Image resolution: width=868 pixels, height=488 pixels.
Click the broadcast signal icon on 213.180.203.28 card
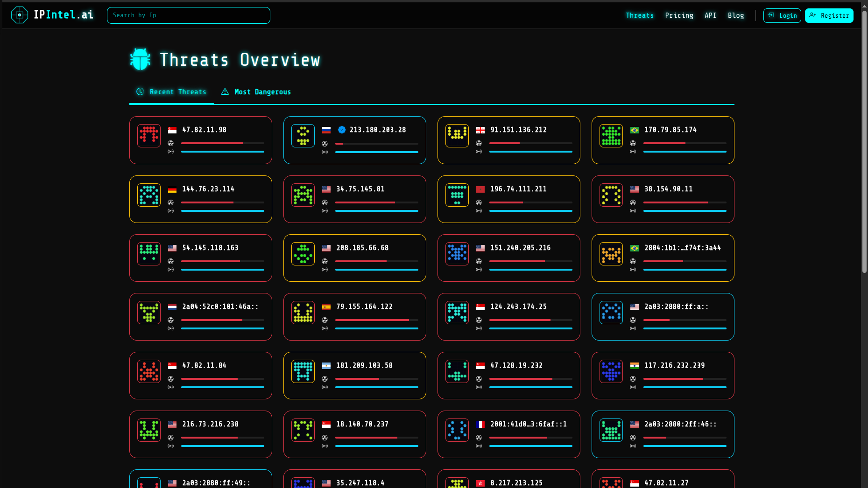325,152
